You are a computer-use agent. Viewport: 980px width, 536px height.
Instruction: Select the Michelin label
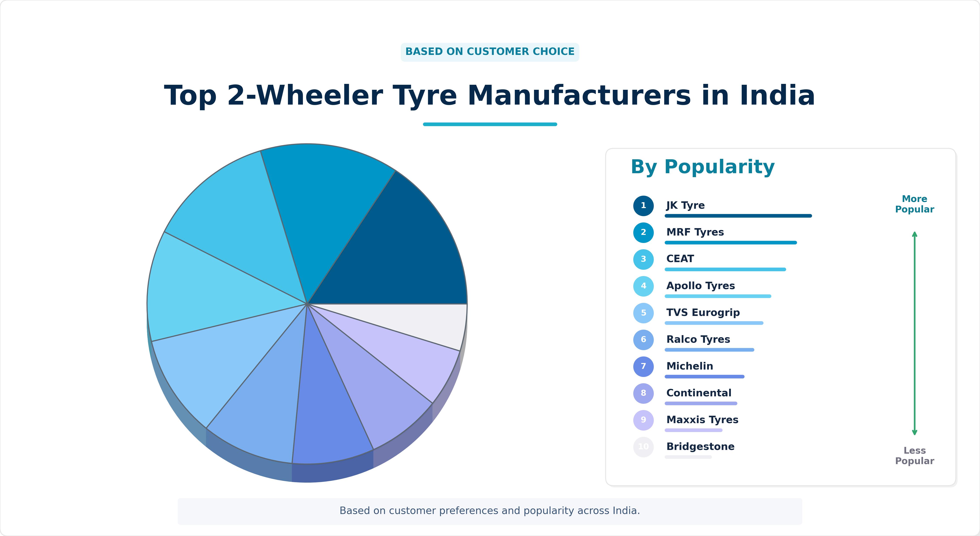tap(689, 366)
